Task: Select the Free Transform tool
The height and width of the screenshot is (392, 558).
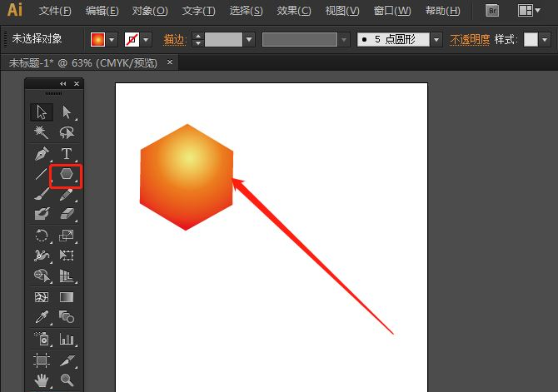Action: [x=67, y=255]
